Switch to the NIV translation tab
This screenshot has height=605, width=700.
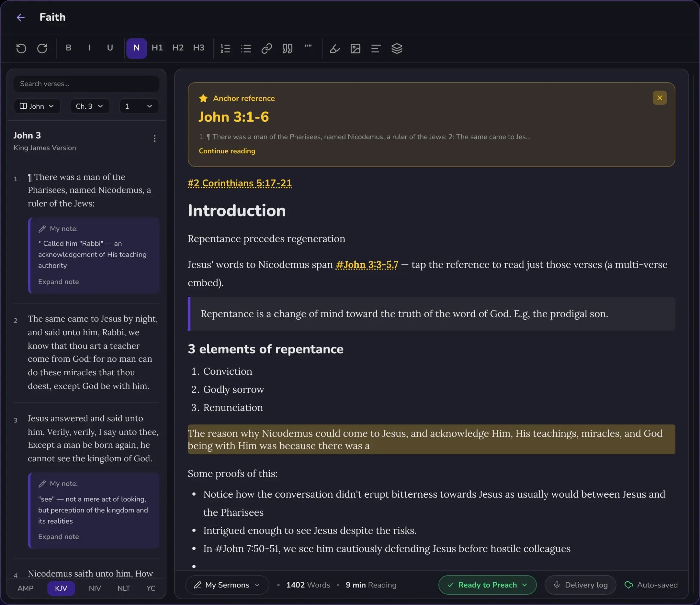coord(95,588)
